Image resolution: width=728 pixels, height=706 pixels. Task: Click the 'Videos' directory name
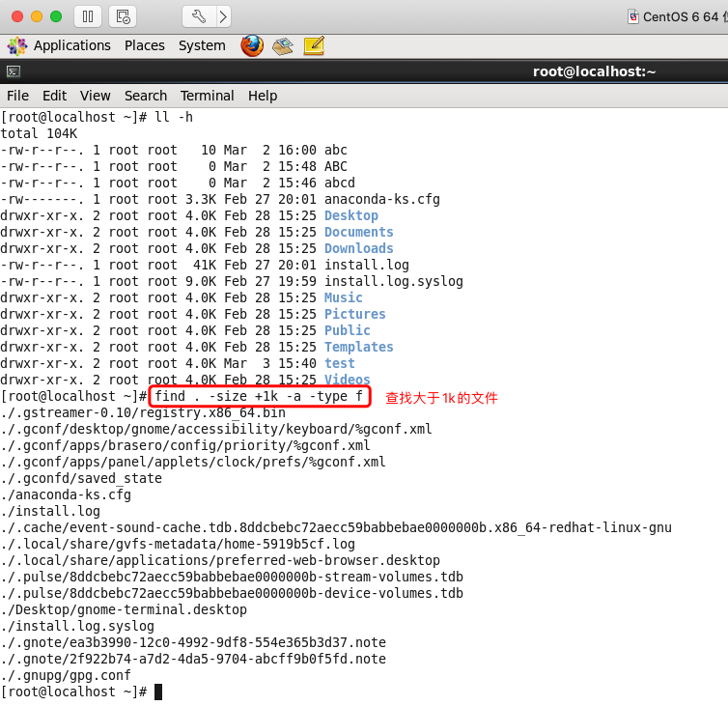pos(347,380)
